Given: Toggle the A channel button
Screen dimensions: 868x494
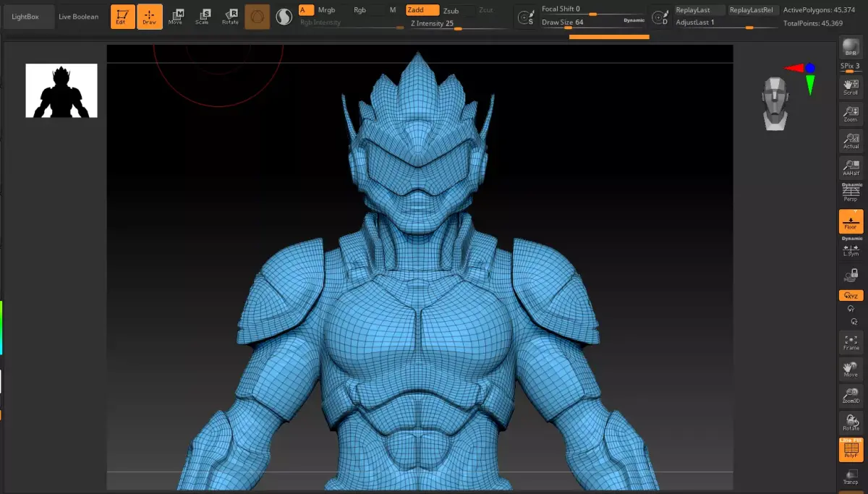Looking at the screenshot, I should pos(306,10).
